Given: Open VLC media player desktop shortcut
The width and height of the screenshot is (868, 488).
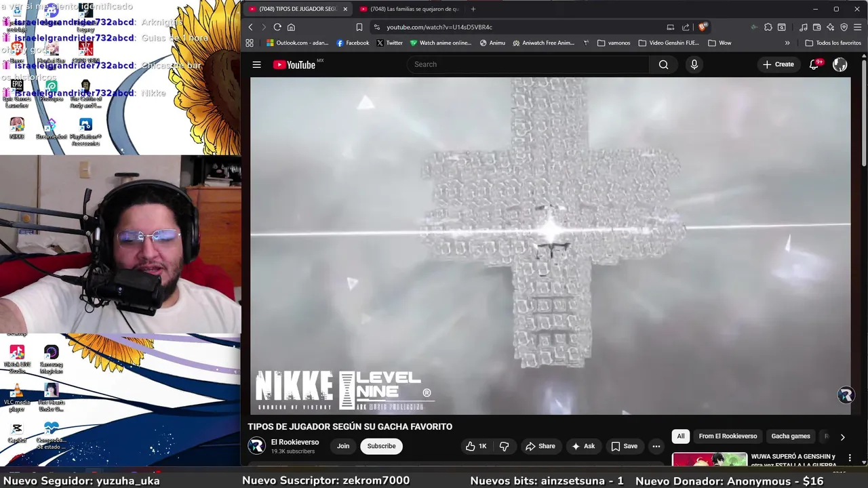Looking at the screenshot, I should coord(17,398).
